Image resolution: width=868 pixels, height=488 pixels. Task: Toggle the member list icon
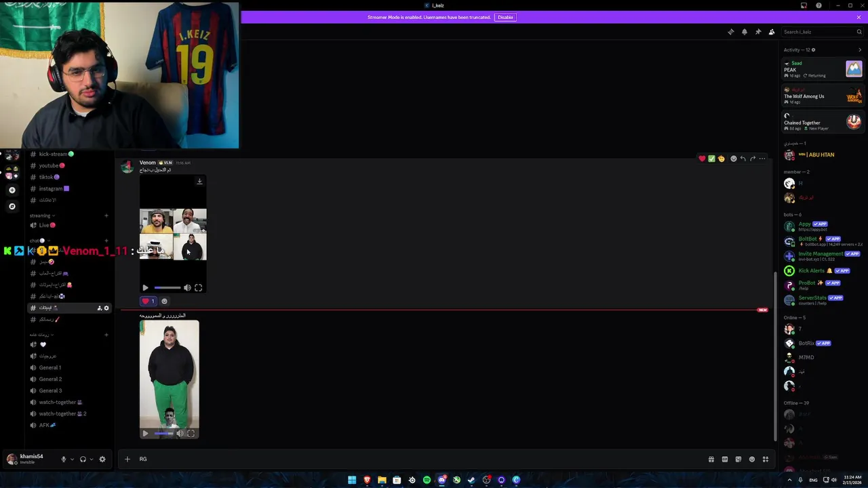772,32
